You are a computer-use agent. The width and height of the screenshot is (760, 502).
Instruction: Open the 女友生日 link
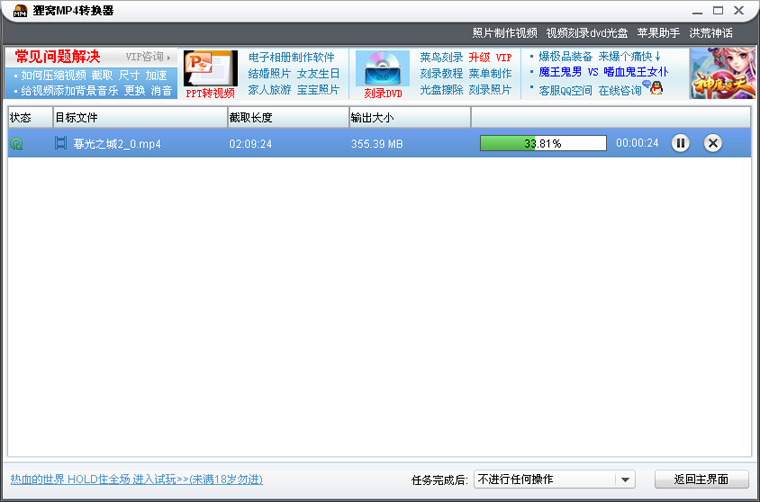click(x=318, y=74)
